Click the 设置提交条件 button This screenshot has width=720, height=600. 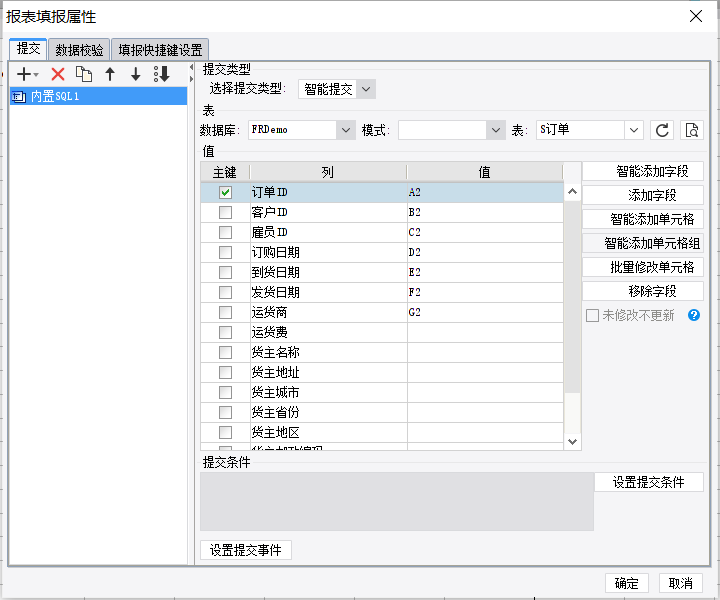click(648, 482)
